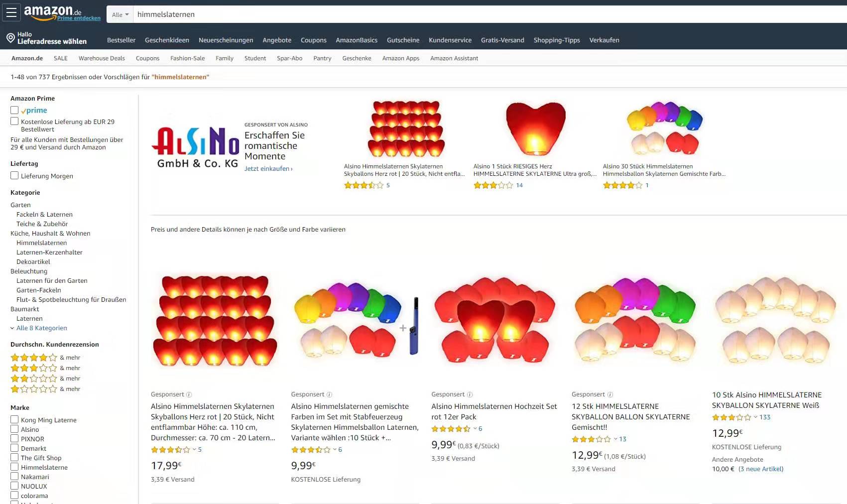Tick the Lieferung Morgen checkbox
This screenshot has height=504, width=847.
pyautogui.click(x=14, y=175)
